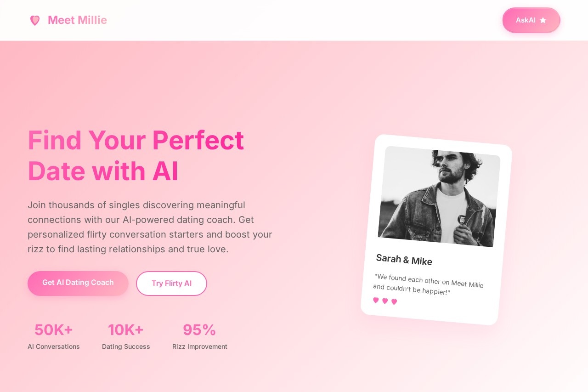Image resolution: width=588 pixels, height=392 pixels.
Task: Click the AI Conversations label
Action: 54,347
